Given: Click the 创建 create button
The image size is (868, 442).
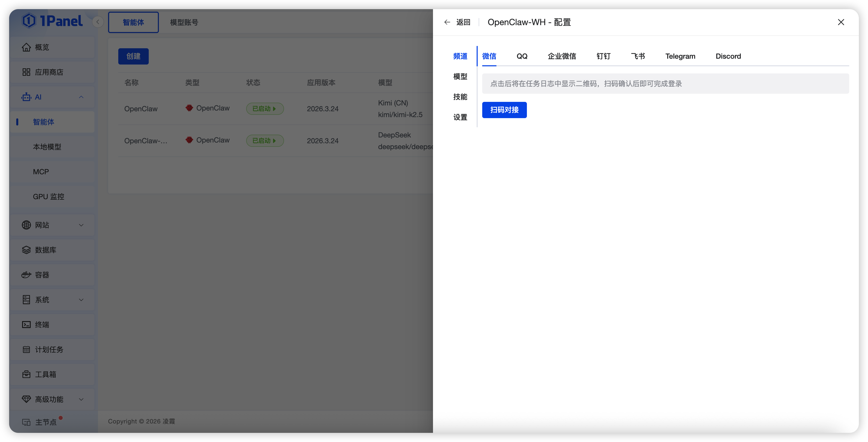Looking at the screenshot, I should pyautogui.click(x=133, y=56).
